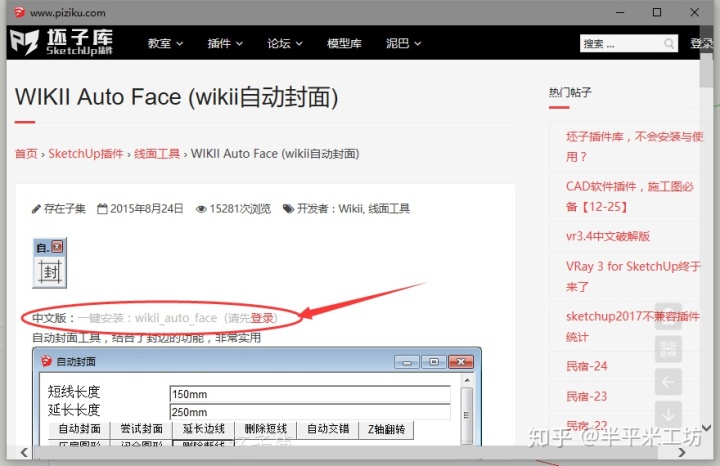Open 坯子插件库，不会安装与使用？ post

point(634,146)
